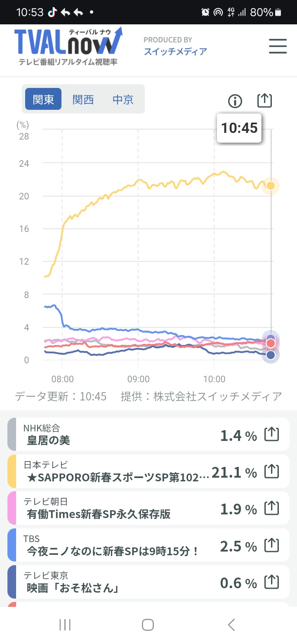The width and height of the screenshot is (297, 644).
Task: Tap the TVAL now logo
Action: [x=68, y=45]
